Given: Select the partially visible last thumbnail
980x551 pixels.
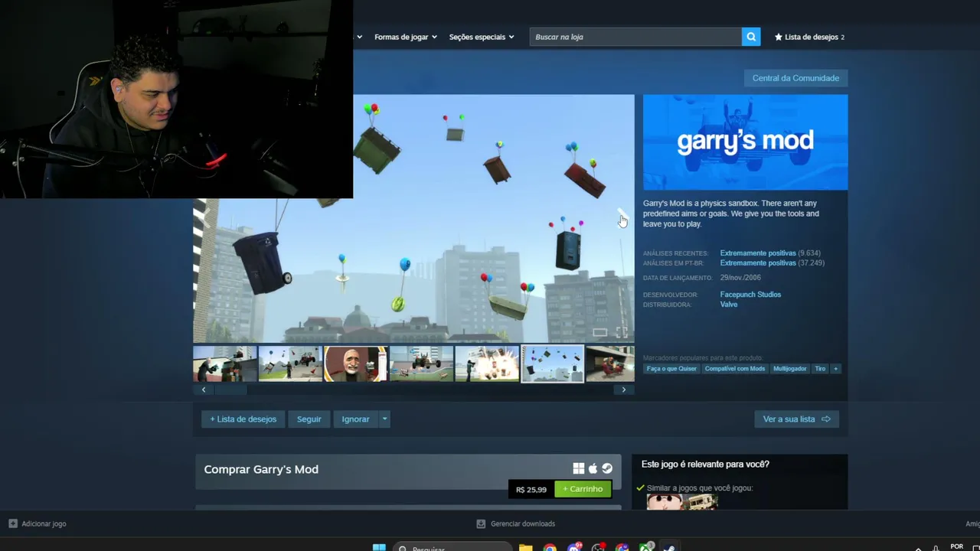Looking at the screenshot, I should [x=611, y=364].
